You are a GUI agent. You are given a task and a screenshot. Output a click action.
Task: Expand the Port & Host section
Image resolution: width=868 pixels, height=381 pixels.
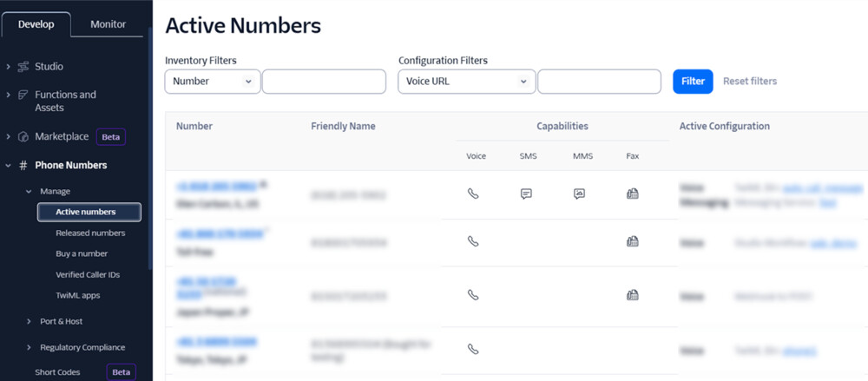click(x=30, y=321)
